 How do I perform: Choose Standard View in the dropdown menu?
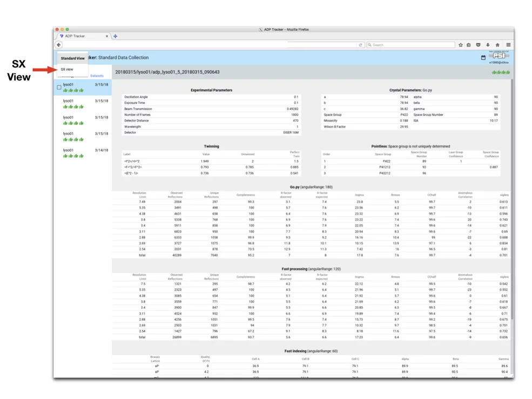72,58
